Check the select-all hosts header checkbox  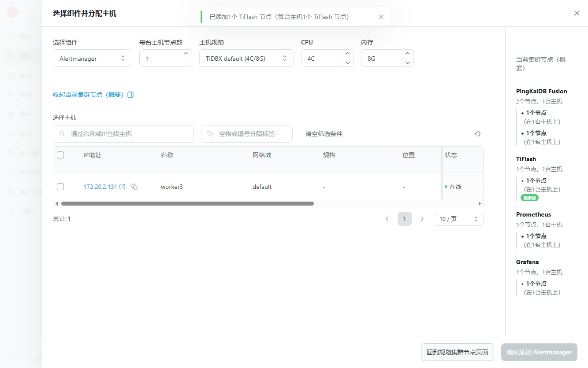(60, 155)
